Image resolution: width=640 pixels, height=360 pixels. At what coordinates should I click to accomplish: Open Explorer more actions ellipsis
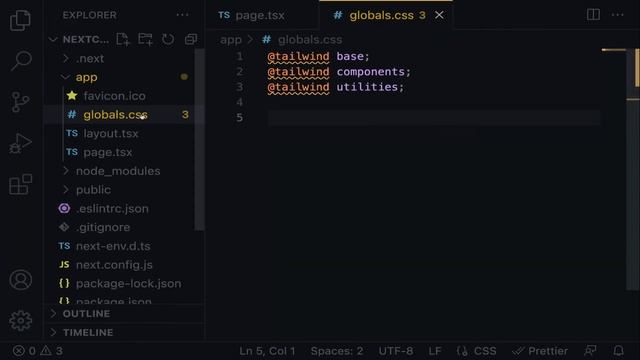pyautogui.click(x=182, y=15)
